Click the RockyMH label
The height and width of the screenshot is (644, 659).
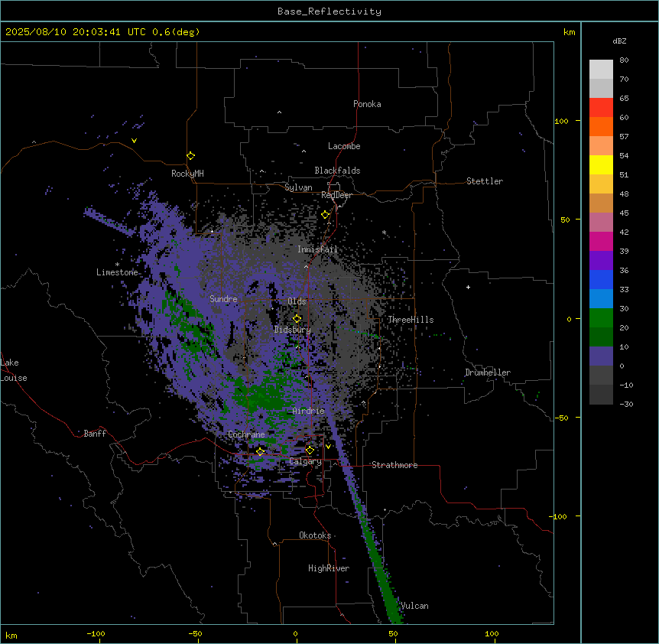tap(187, 174)
